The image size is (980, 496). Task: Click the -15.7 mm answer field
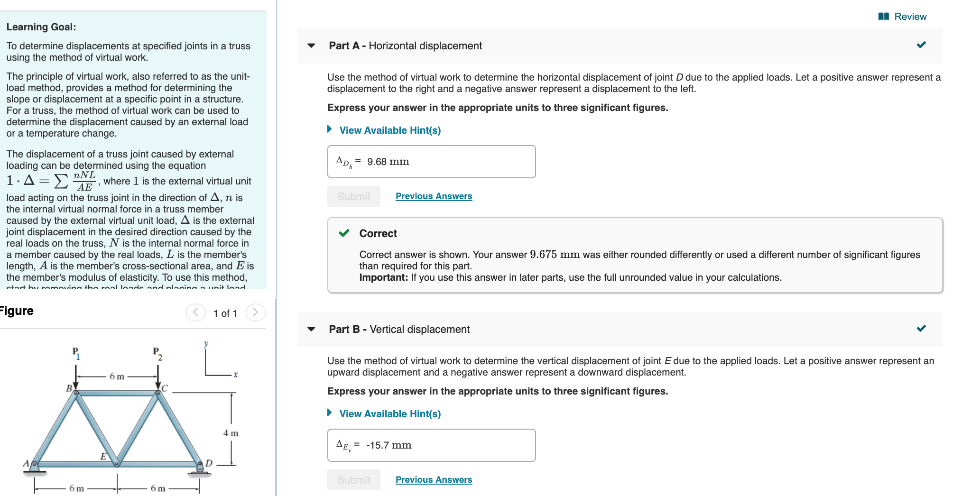[x=431, y=445]
